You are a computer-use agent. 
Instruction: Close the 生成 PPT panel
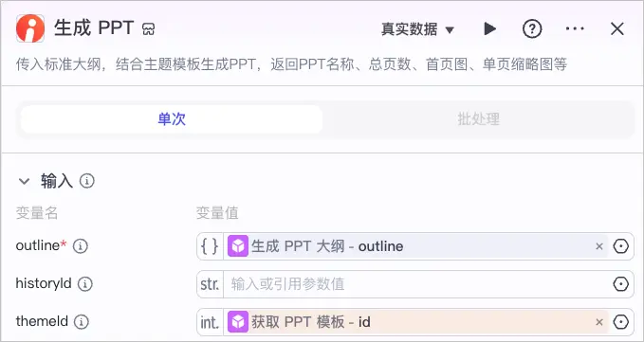(616, 29)
